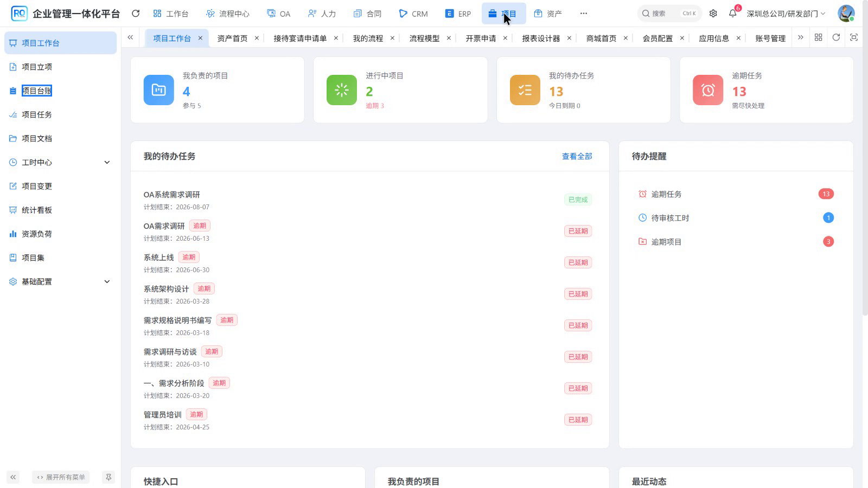Viewport: 868px width, 488px height.
Task: Open the 待审核工时 reminder row
Action: pyautogui.click(x=736, y=218)
